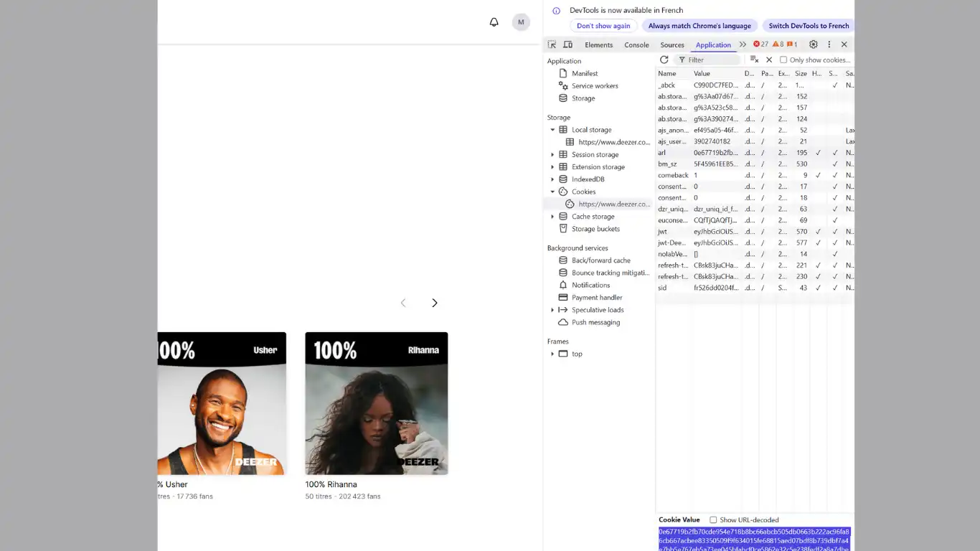Click the Don't show again button
The width and height of the screenshot is (980, 551).
pyautogui.click(x=603, y=26)
